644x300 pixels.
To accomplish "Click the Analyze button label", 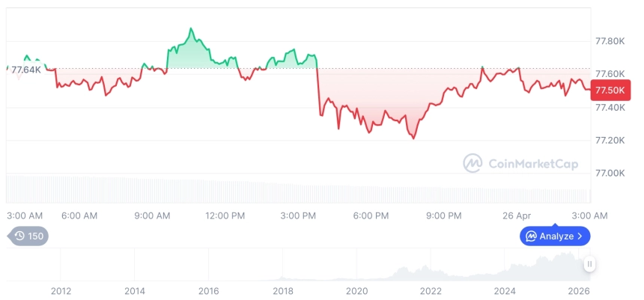I will 556,236.
